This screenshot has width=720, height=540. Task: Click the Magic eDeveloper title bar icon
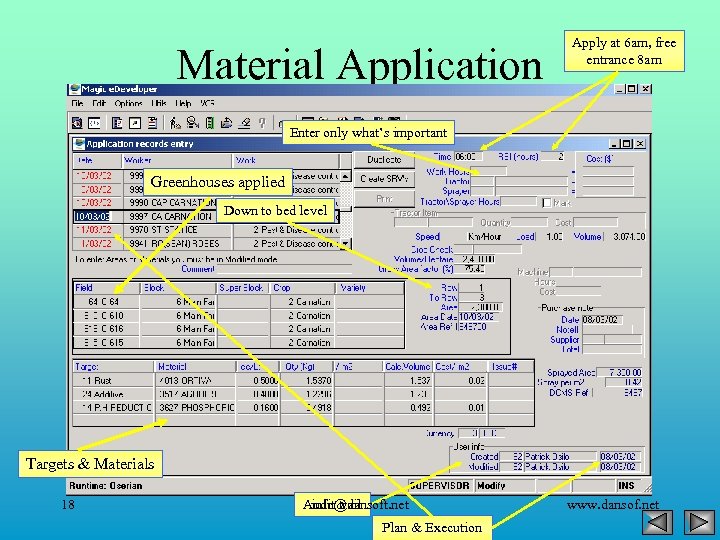pyautogui.click(x=75, y=89)
